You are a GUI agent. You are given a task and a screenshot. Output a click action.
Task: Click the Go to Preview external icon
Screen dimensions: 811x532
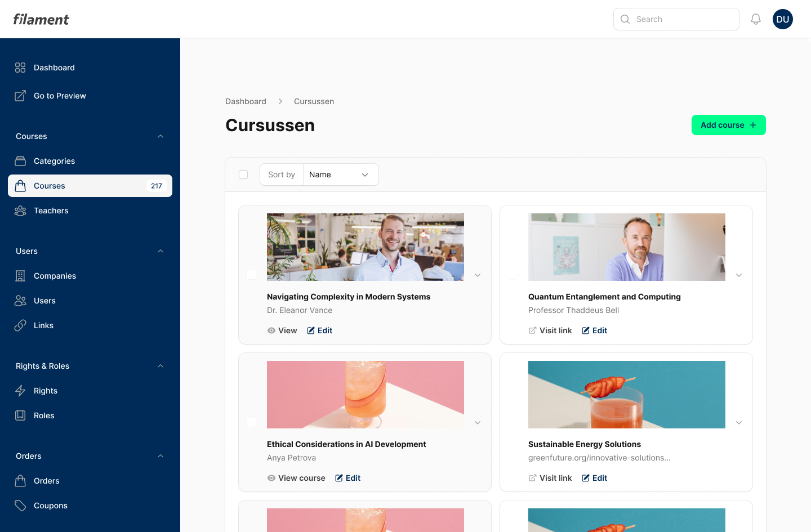(20, 96)
